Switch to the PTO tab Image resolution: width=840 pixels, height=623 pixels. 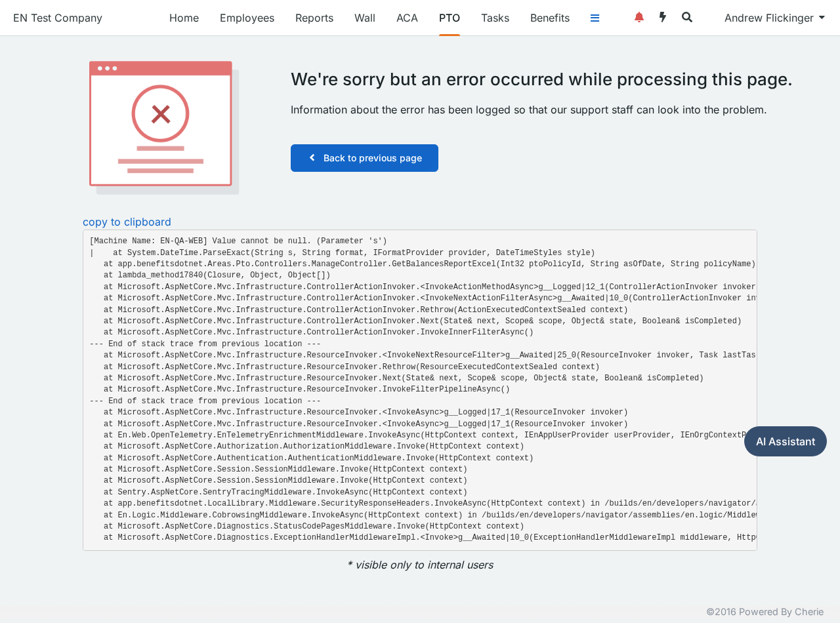(x=450, y=18)
